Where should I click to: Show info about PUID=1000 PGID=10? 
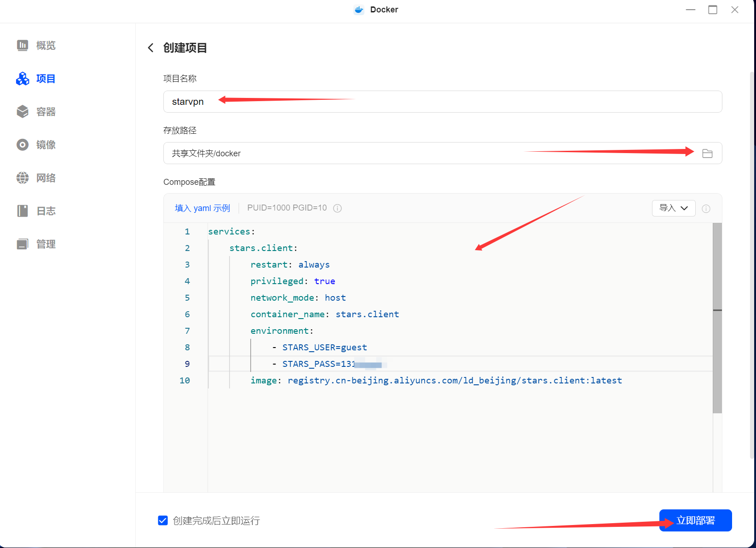(x=337, y=208)
